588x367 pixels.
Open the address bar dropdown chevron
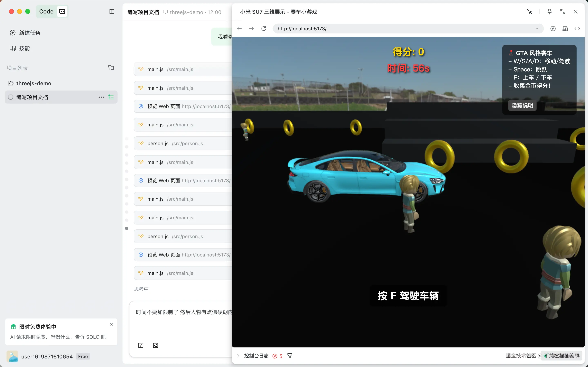(x=537, y=28)
